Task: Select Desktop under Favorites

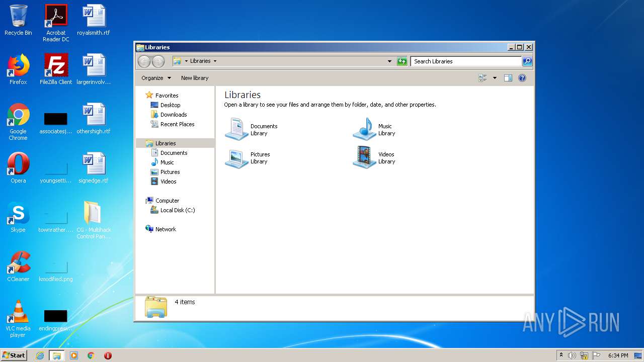Action: 166,105
